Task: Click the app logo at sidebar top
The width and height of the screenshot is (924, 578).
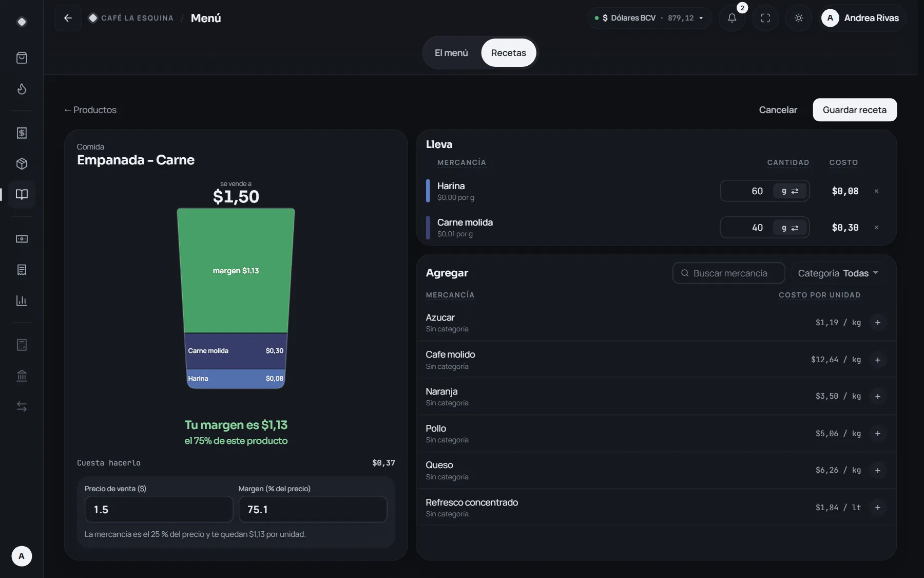Action: coord(22,22)
